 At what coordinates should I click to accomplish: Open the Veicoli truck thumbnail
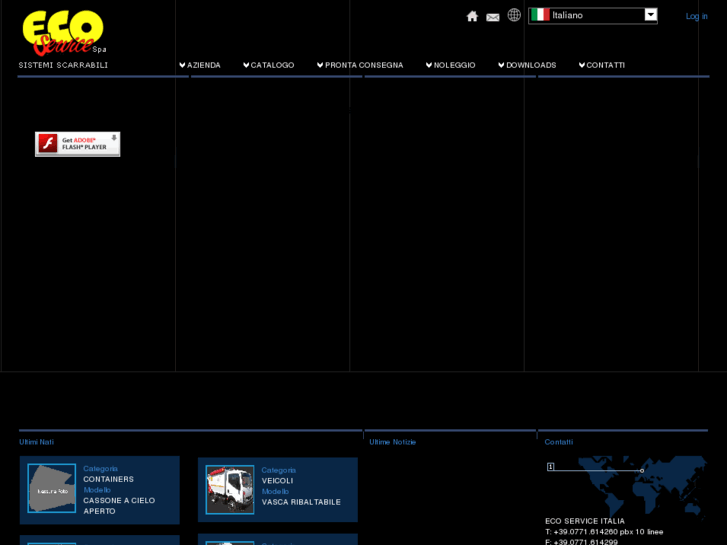[229, 489]
